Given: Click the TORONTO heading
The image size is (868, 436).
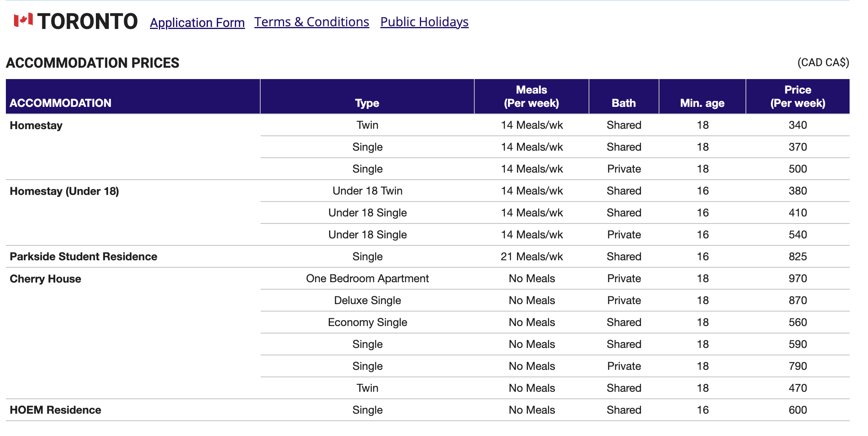Looking at the screenshot, I should (88, 21).
